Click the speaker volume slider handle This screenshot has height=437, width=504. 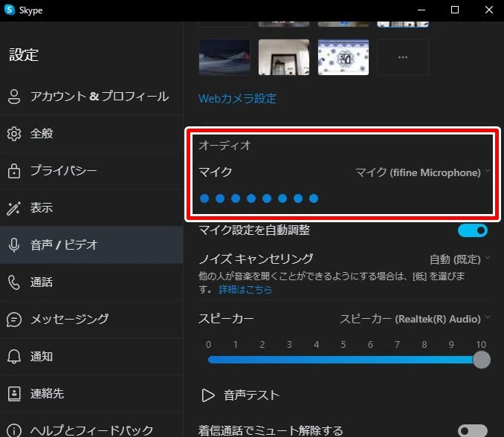(x=482, y=360)
